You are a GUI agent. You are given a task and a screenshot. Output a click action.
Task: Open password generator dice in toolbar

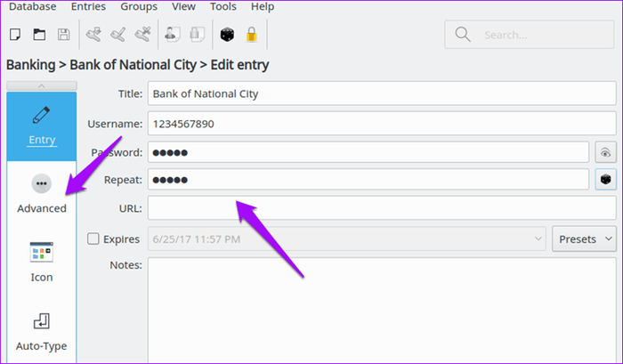[x=227, y=35]
